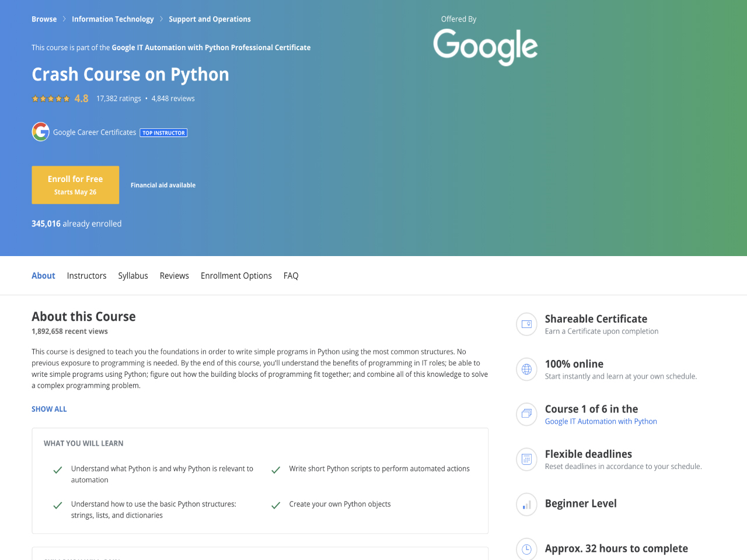Click the Flexible deadlines heading
747x560 pixels.
point(588,454)
